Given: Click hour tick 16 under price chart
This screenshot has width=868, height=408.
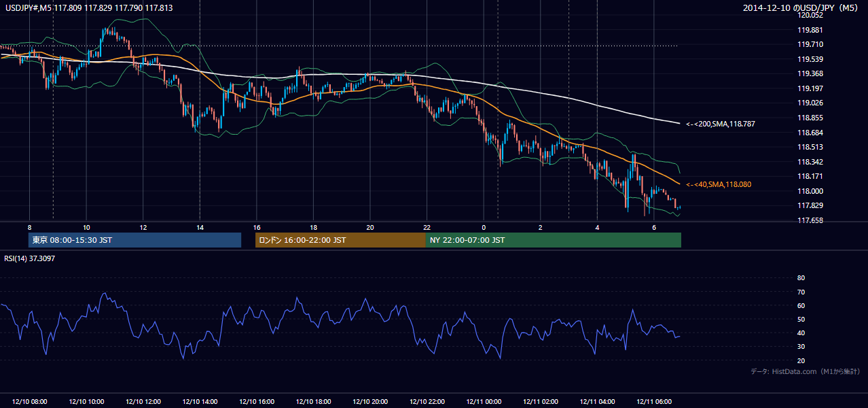Looking at the screenshot, I should pos(257,227).
